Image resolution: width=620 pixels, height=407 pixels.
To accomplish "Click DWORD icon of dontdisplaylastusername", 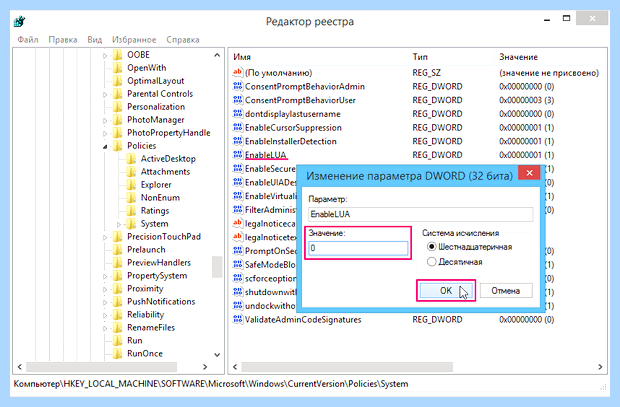I will (238, 114).
